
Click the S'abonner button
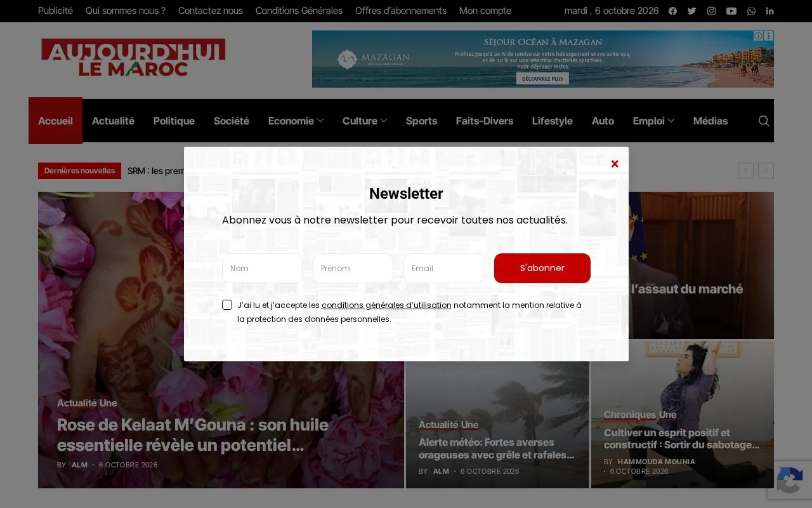coord(542,268)
